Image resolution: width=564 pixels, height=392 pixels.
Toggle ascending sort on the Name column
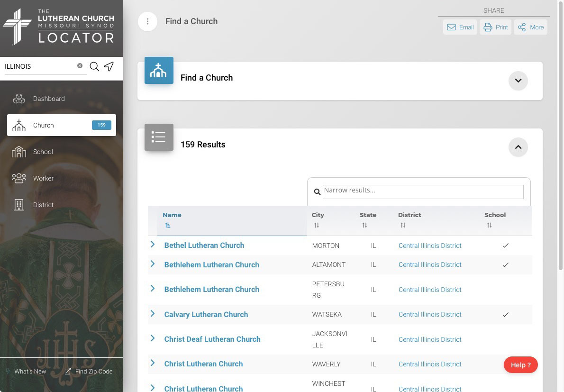tap(168, 225)
